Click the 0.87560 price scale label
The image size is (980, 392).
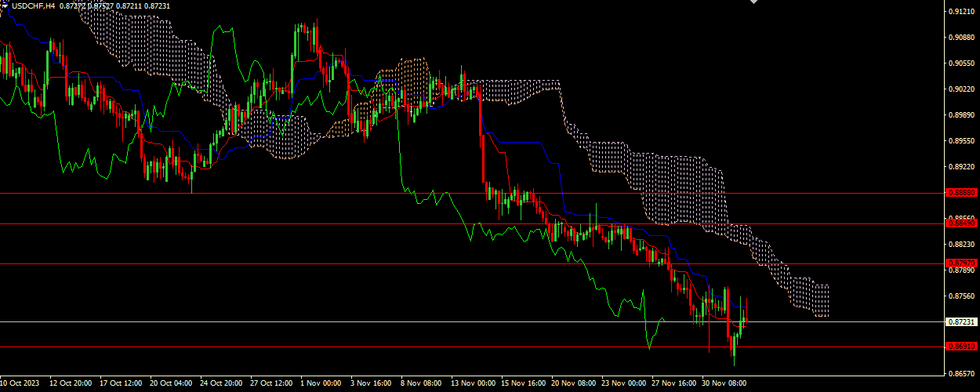[961, 296]
